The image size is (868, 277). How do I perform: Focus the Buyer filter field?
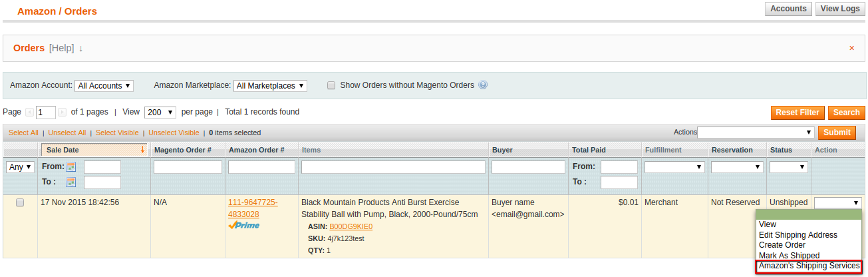[528, 167]
